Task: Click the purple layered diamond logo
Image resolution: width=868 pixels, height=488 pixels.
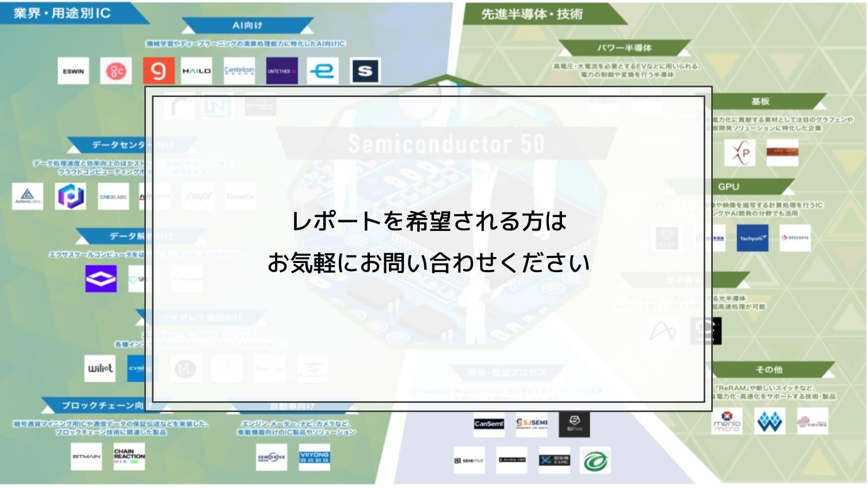Action: point(101,279)
